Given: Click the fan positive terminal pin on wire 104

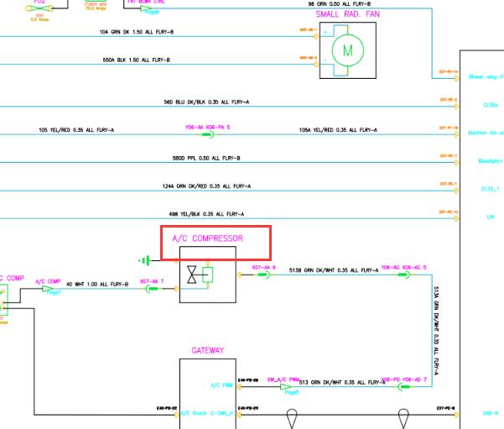Looking at the screenshot, I should pyautogui.click(x=316, y=36).
